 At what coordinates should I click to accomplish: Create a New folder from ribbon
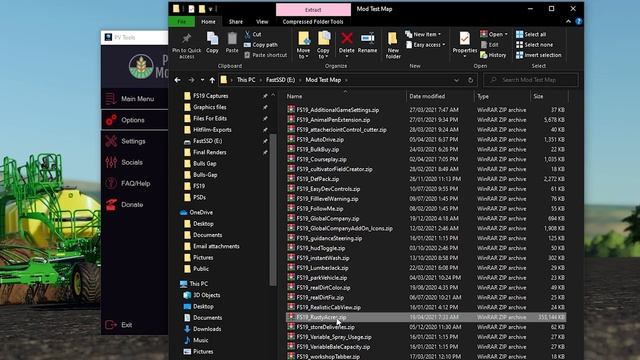click(x=393, y=45)
